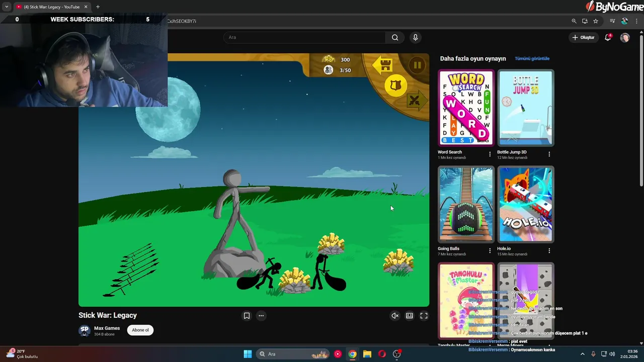Click the Stick War: Legacy title text

pyautogui.click(x=108, y=315)
